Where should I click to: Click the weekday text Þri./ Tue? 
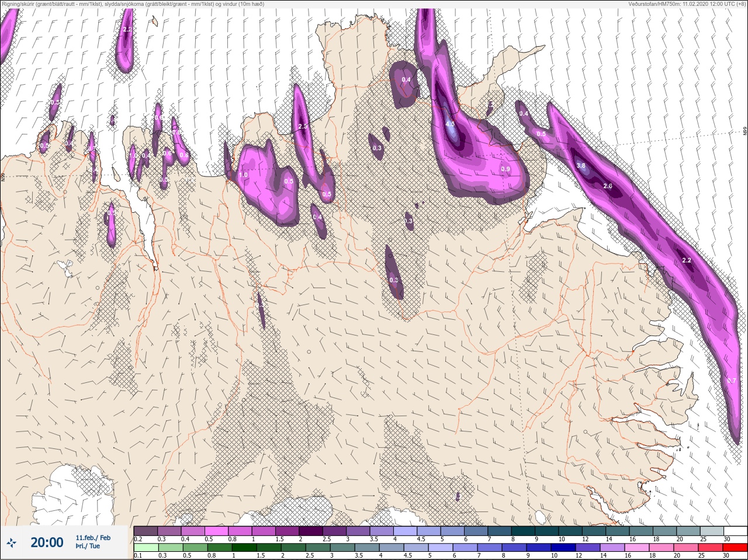pyautogui.click(x=87, y=547)
